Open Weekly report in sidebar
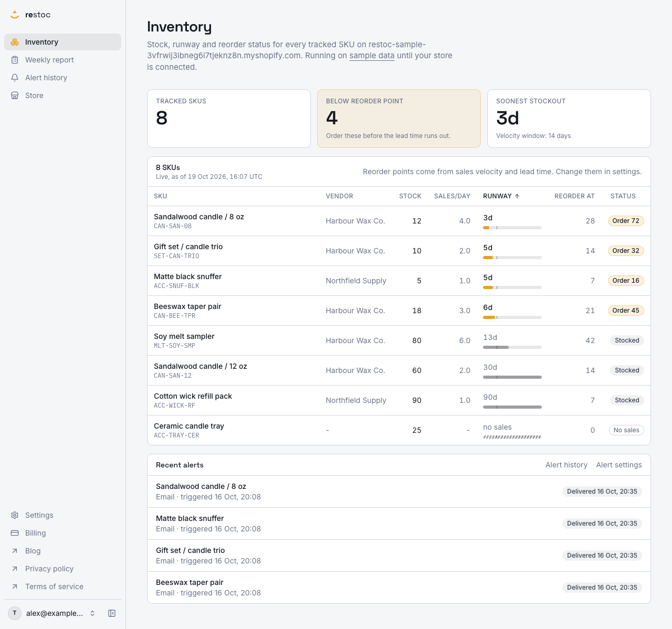Viewport: 672px width, 629px height. 62,60
